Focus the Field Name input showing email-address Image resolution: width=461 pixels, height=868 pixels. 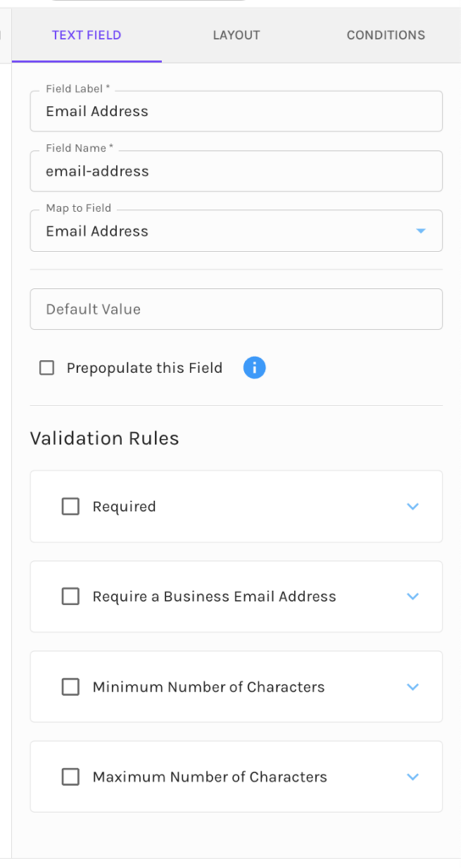[x=236, y=171]
